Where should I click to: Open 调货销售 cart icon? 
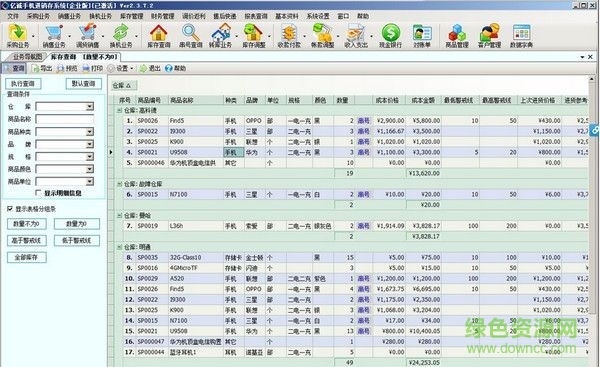pyautogui.click(x=88, y=36)
